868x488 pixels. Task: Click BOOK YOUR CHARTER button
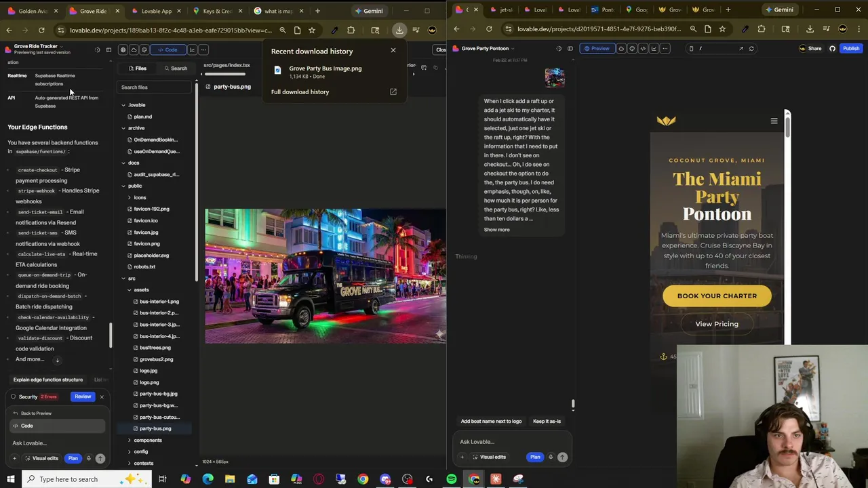(x=717, y=296)
